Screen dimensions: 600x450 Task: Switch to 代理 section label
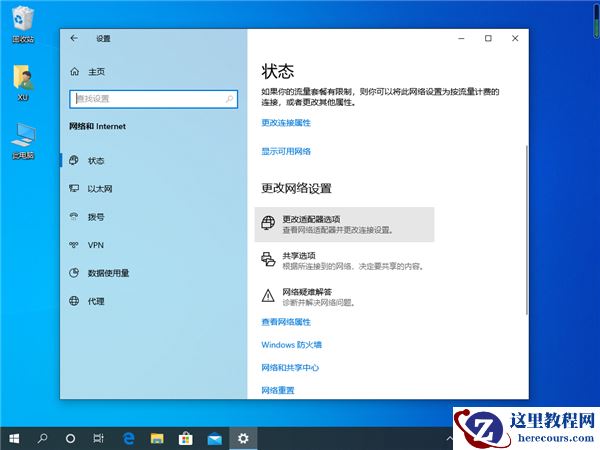[96, 301]
